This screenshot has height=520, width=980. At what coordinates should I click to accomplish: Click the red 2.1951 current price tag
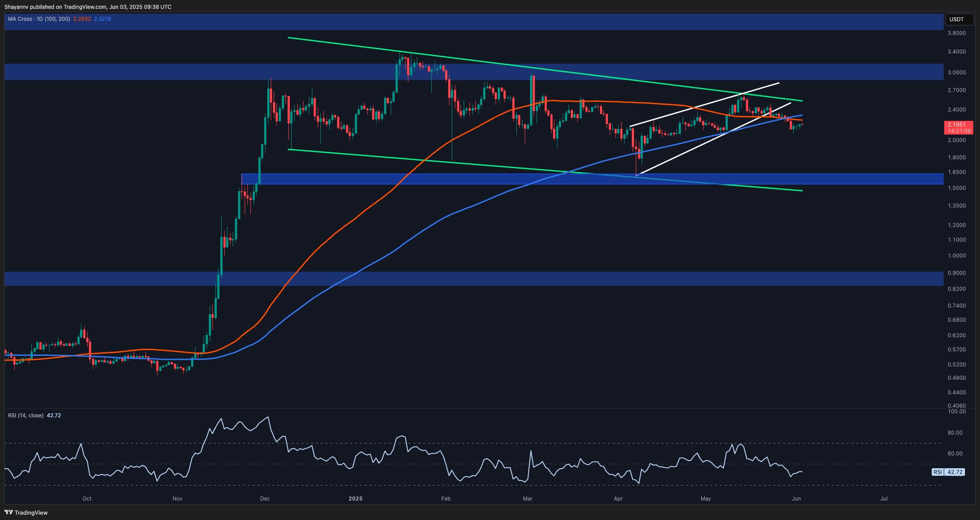(x=959, y=127)
